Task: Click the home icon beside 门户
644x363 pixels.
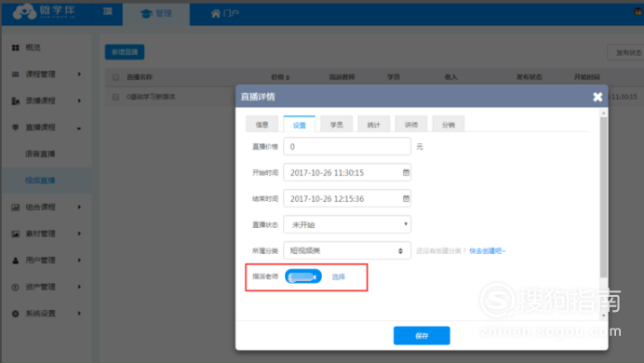Action: [216, 14]
